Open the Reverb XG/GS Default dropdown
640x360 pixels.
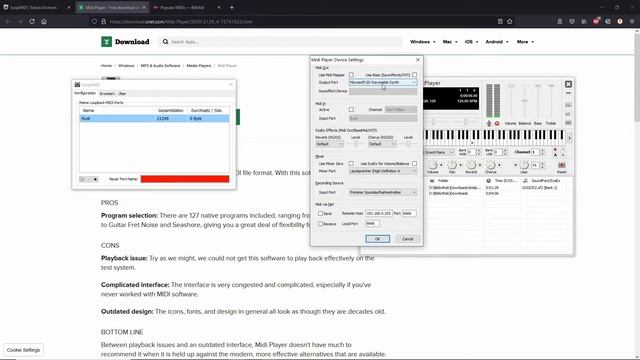click(329, 144)
